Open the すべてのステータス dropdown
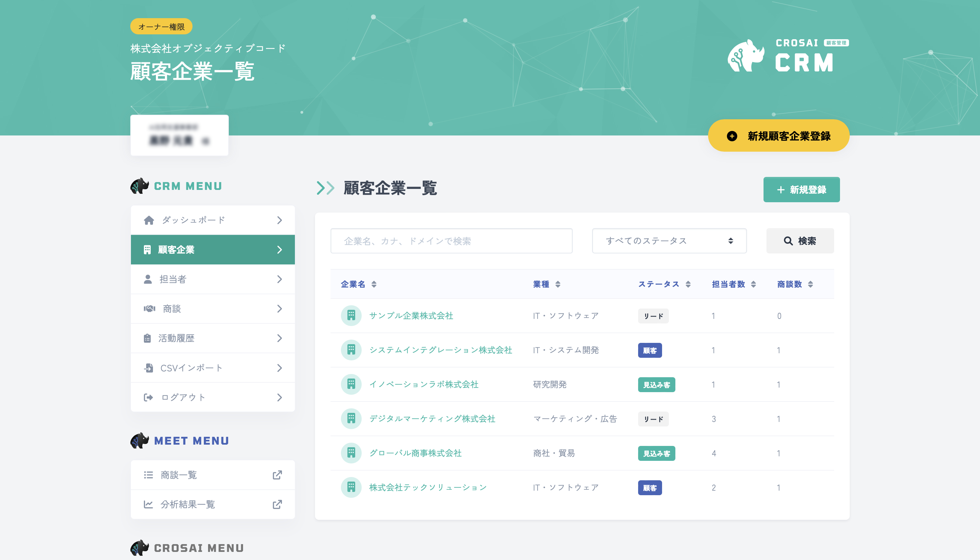Screen dimensions: 980x560 669,241
